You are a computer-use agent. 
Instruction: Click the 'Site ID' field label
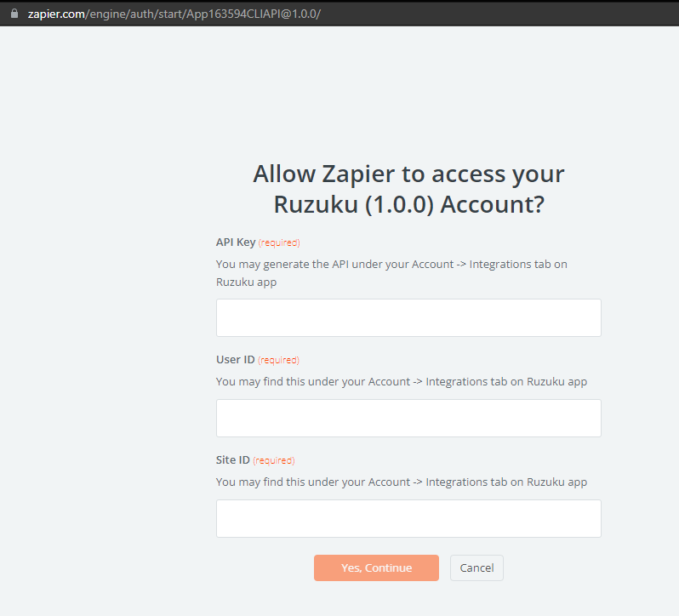point(233,459)
